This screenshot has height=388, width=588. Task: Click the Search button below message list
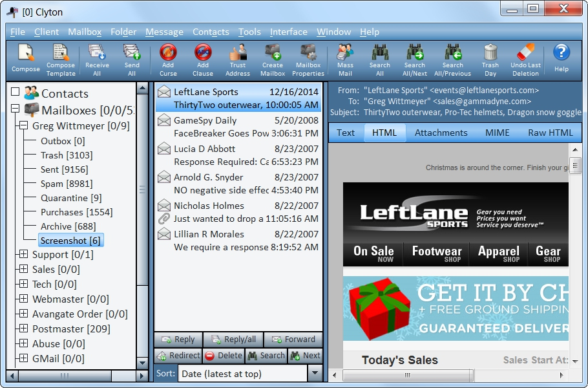(x=266, y=356)
